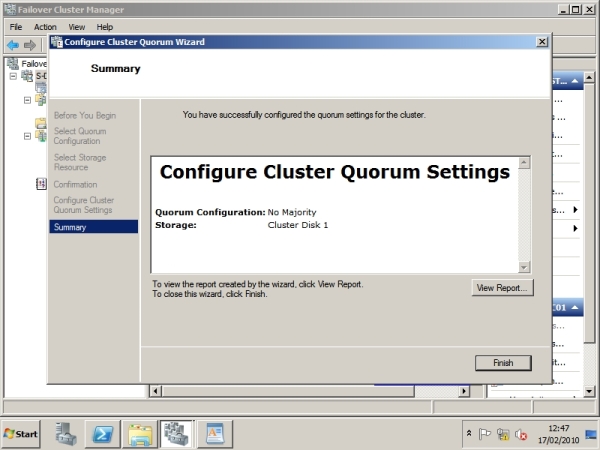Click the Forward arrow toolbar icon
Viewport: 600px width, 450px height.
pyautogui.click(x=30, y=45)
